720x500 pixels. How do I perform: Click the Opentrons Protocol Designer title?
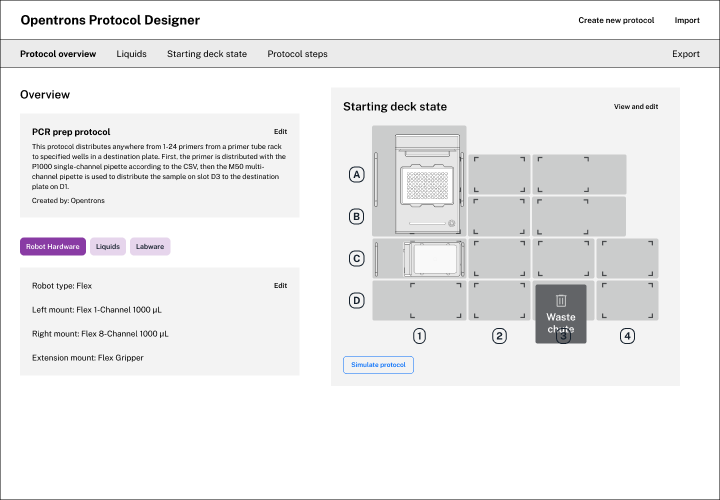click(x=110, y=20)
